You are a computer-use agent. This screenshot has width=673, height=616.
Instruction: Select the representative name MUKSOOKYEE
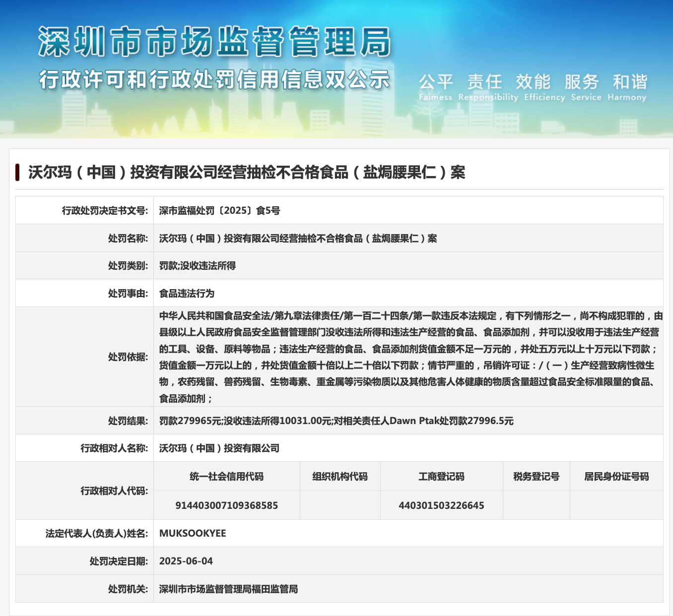(193, 533)
